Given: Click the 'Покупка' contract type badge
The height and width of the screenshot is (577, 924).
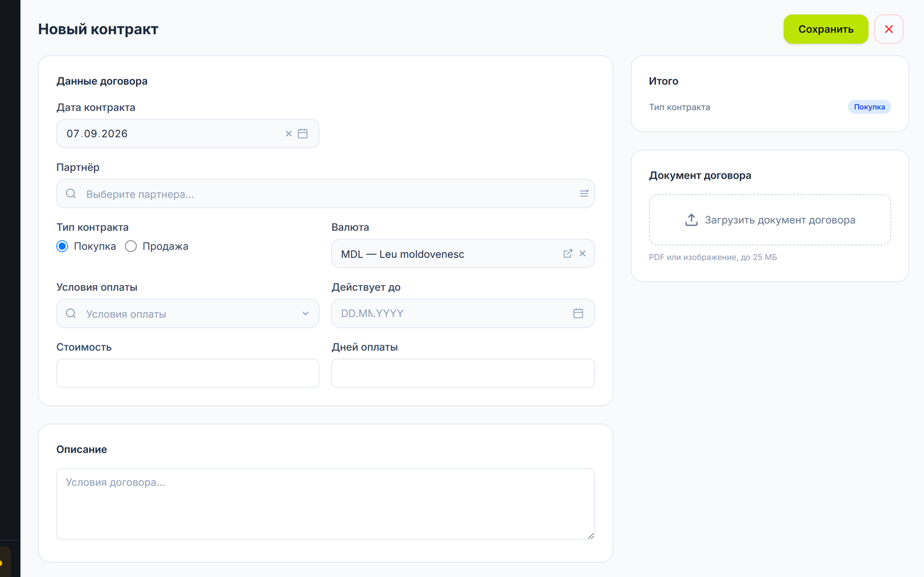Looking at the screenshot, I should [x=869, y=107].
